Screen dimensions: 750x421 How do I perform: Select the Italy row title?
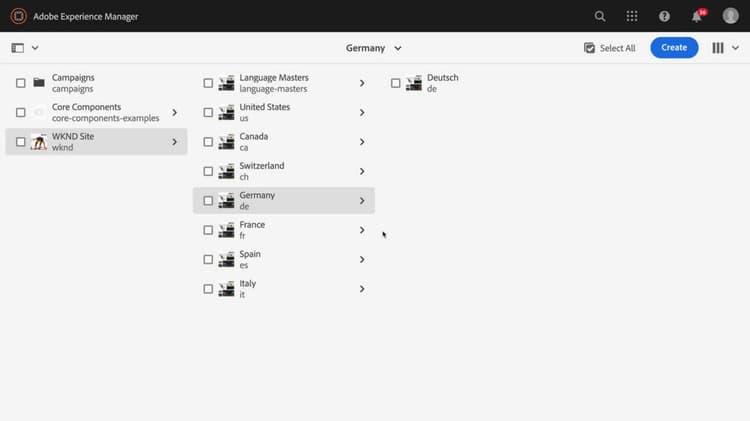[x=248, y=283]
